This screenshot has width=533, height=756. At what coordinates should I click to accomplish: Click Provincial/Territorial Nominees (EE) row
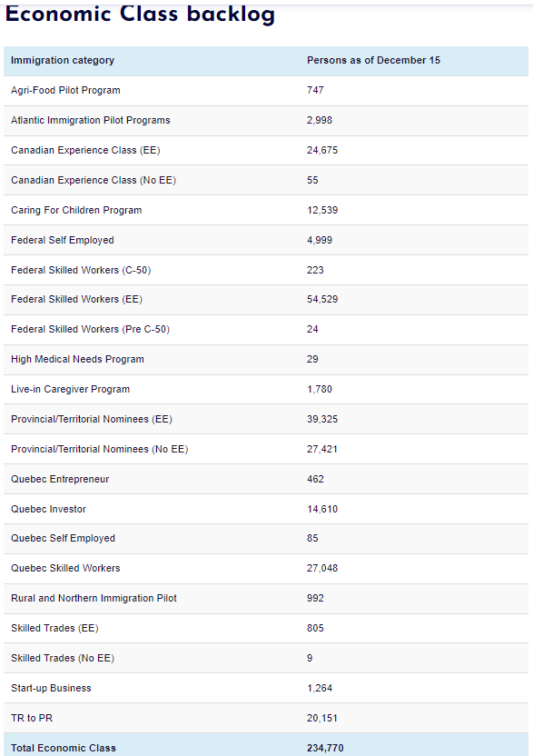pyautogui.click(x=266, y=419)
